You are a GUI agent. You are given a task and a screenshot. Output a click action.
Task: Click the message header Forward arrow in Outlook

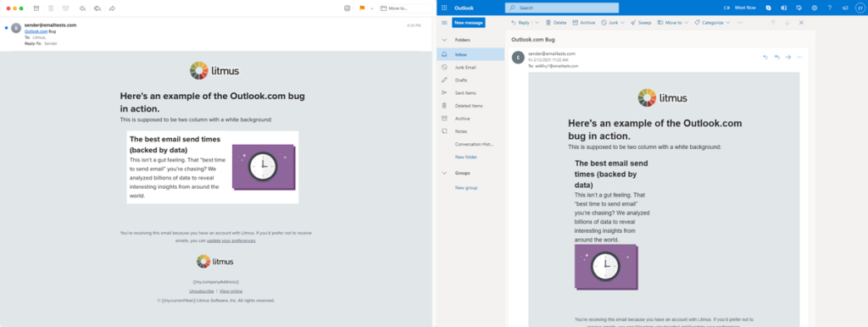point(788,57)
